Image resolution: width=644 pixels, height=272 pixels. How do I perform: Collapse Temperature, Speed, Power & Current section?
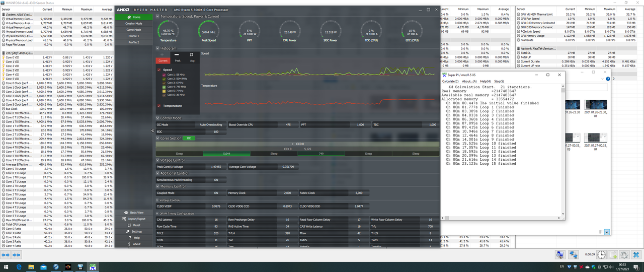coord(157,16)
